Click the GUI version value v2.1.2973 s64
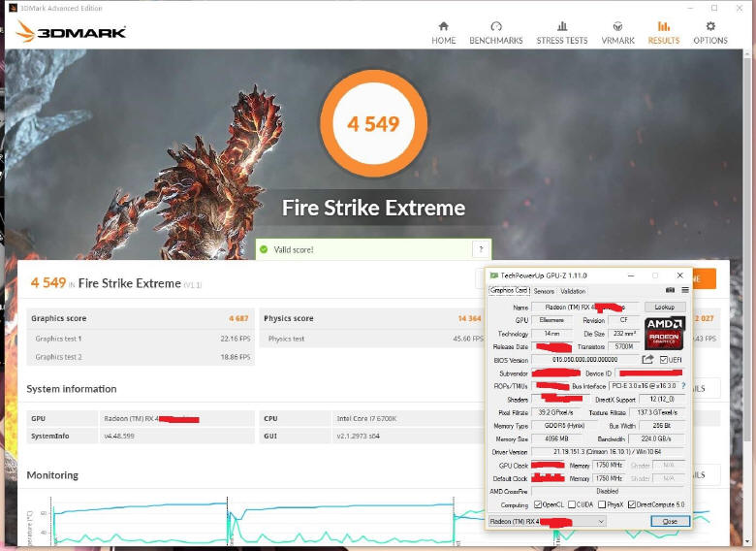This screenshot has height=551, width=756. click(359, 437)
